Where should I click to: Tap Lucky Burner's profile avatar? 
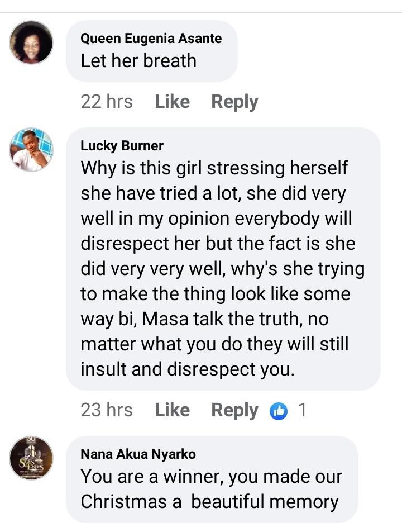(x=31, y=150)
